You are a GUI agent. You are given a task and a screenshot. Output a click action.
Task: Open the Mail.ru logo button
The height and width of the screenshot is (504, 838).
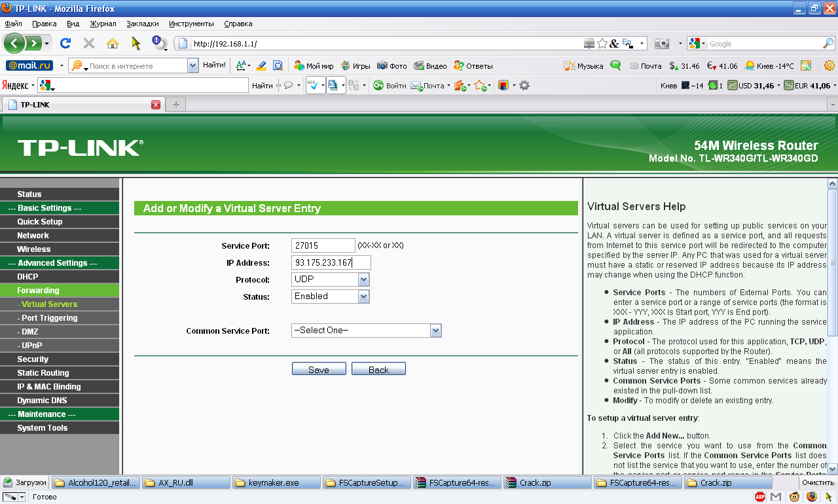[x=29, y=66]
